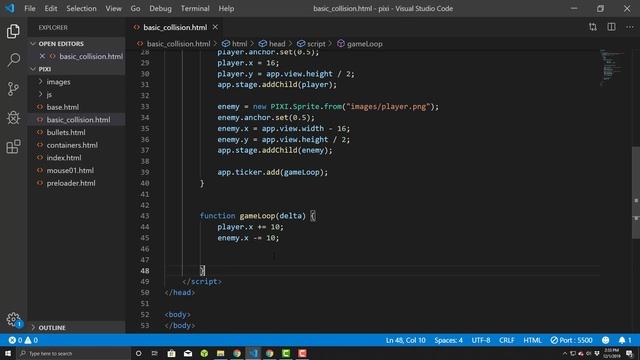Image resolution: width=640 pixels, height=360 pixels.
Task: Click the Windows taskbar search box
Action: [73, 353]
